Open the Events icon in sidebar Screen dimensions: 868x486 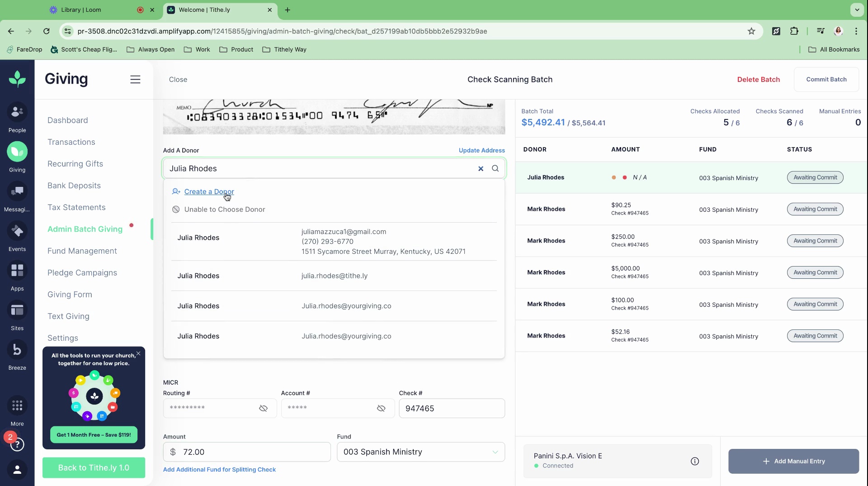coord(17,236)
